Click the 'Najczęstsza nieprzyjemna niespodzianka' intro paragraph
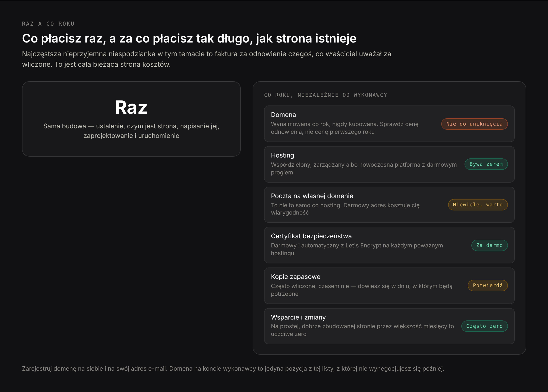The image size is (548, 392). tap(206, 59)
